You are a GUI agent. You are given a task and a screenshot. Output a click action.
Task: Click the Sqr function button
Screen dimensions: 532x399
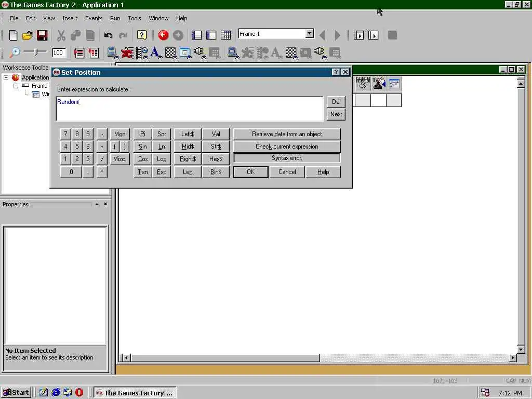click(x=162, y=134)
